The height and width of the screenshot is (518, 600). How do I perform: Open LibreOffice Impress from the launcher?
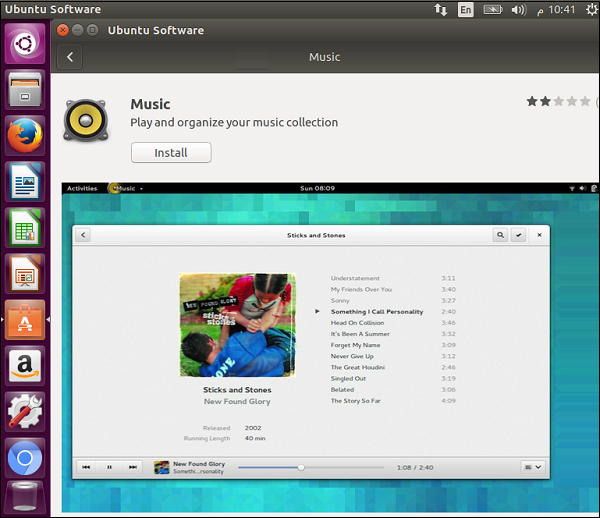pyautogui.click(x=25, y=273)
